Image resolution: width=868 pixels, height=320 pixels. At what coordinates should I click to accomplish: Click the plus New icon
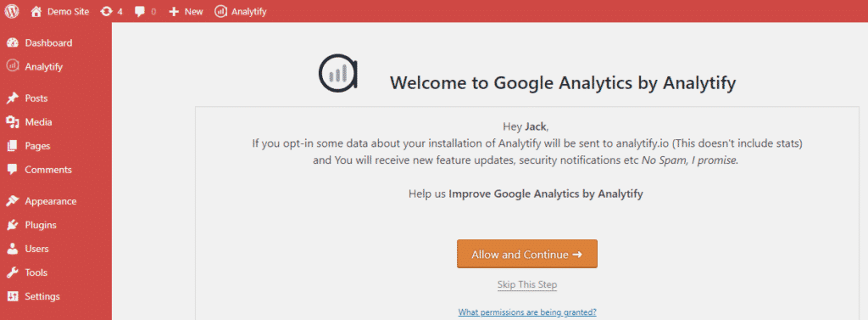(x=174, y=12)
